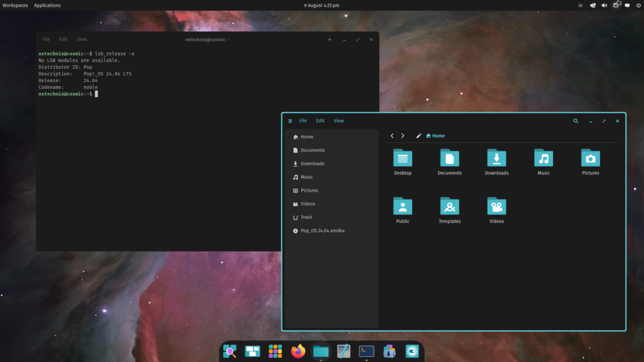Open search in the file manager
The width and height of the screenshot is (644, 362).
[576, 120]
